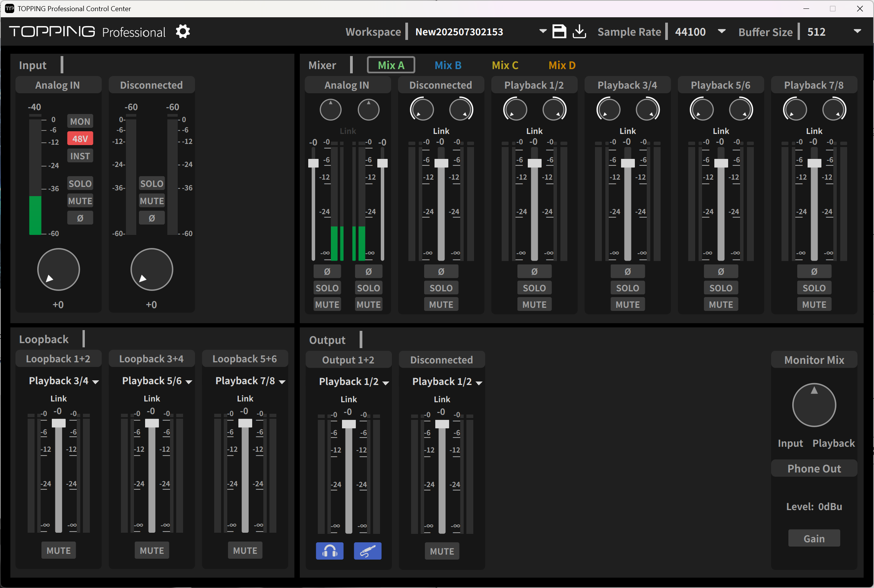Toggle the blue guitar plug icon on Output 1+2
Screen dimensions: 874x588
pos(367,551)
